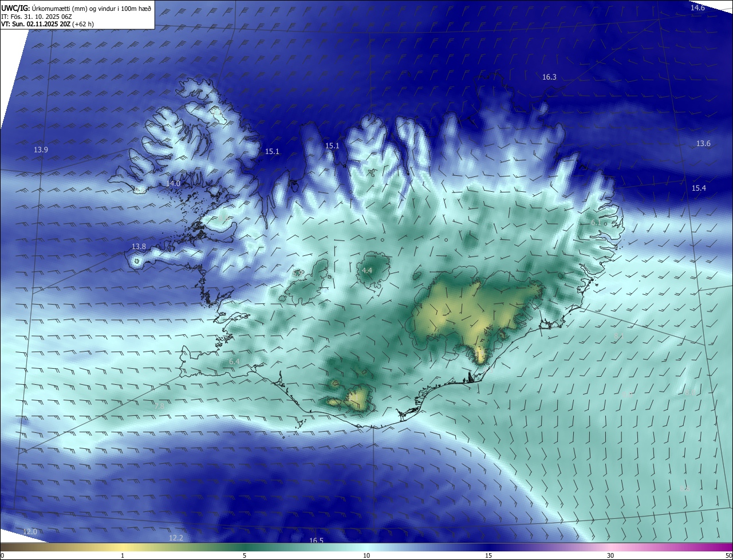733x560 pixels.
Task: Click the map value label 6.1
Action: (596, 223)
